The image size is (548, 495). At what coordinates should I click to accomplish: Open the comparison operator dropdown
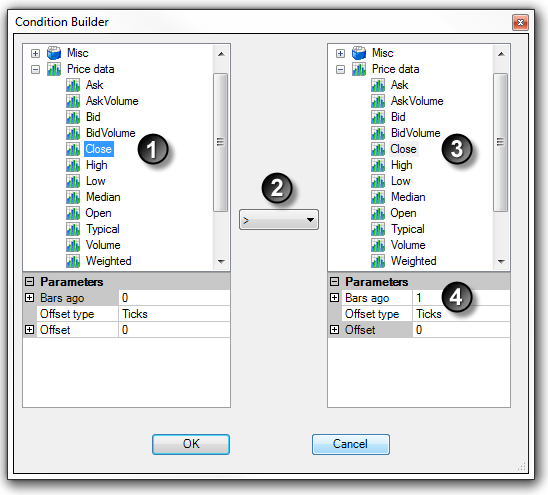pyautogui.click(x=279, y=220)
